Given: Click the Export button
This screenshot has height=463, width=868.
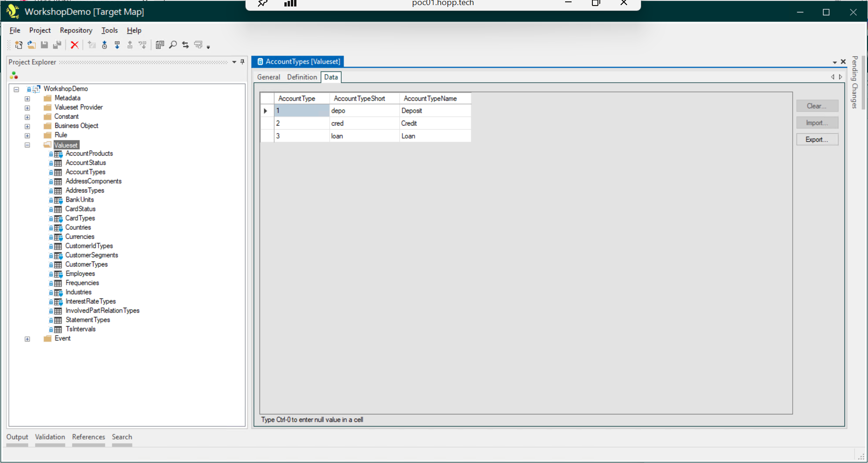Looking at the screenshot, I should pyautogui.click(x=817, y=139).
